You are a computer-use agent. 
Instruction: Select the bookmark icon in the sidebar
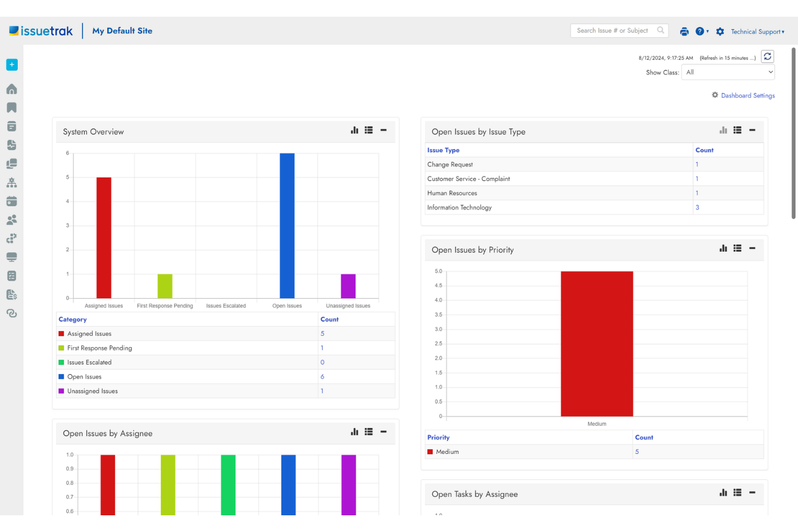tap(11, 107)
